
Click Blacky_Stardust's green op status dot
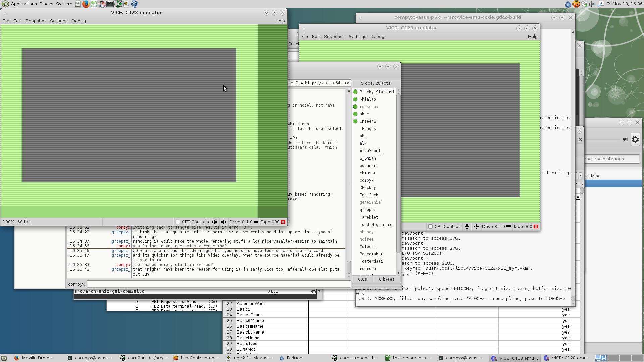point(355,92)
